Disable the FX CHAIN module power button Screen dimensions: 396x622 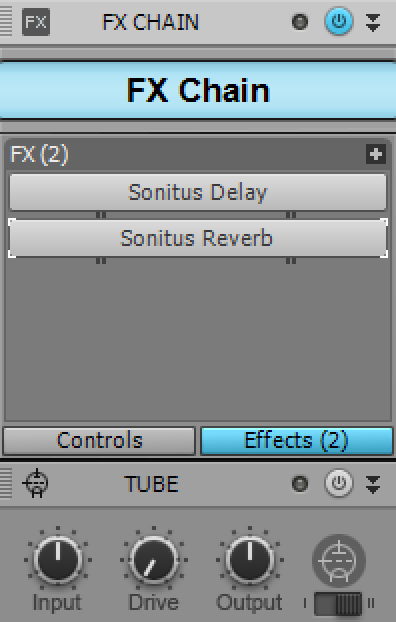click(339, 21)
